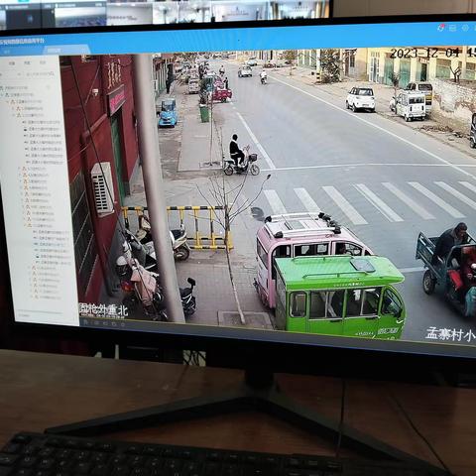Click middle icon in video bottom toolbar
This screenshot has width=476, height=476.
(x=105, y=323)
